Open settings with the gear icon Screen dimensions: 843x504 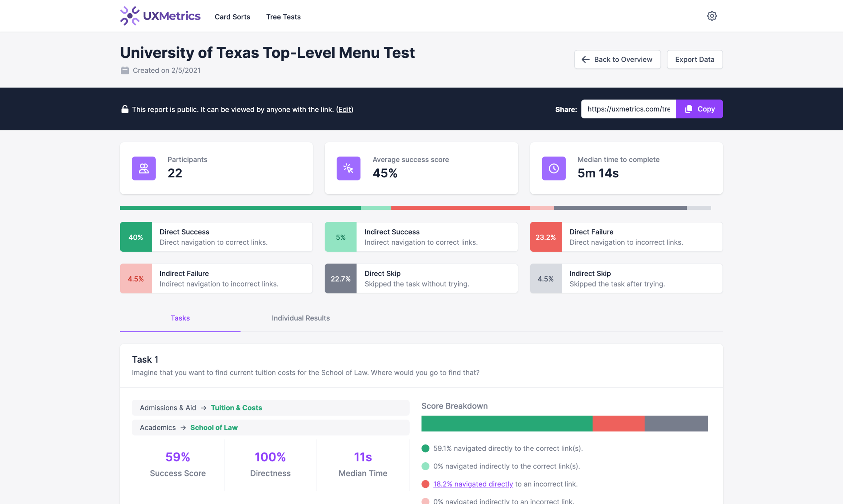pos(712,16)
